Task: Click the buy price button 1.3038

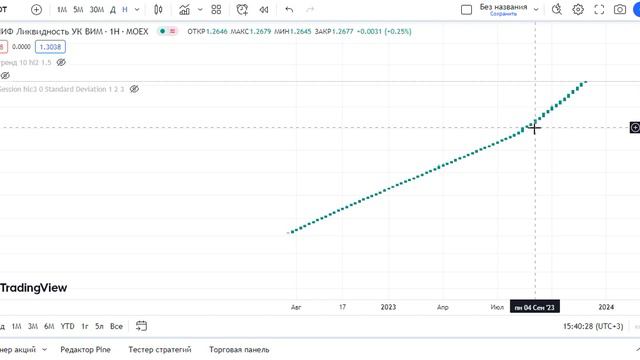Action: point(50,47)
